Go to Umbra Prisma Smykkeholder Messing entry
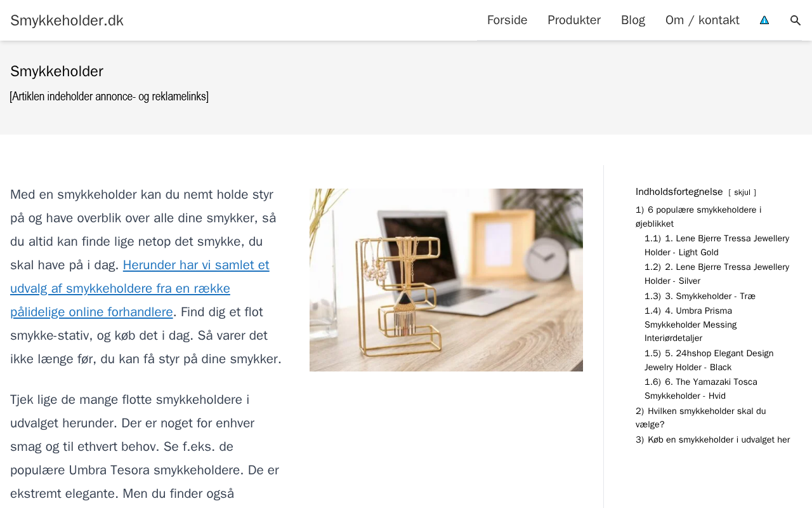 [691, 324]
